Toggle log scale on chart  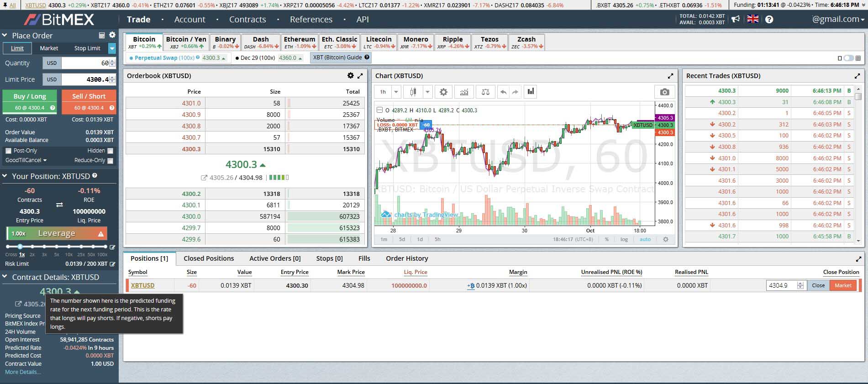click(x=624, y=239)
